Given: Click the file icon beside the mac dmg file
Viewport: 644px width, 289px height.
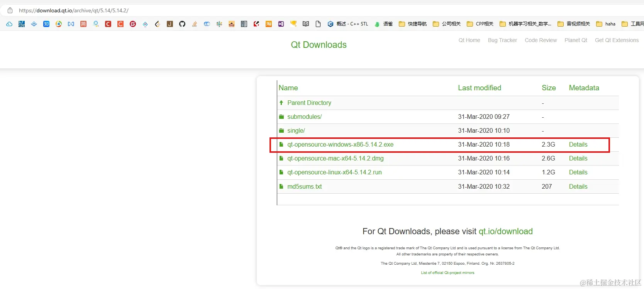Looking at the screenshot, I should [x=281, y=158].
